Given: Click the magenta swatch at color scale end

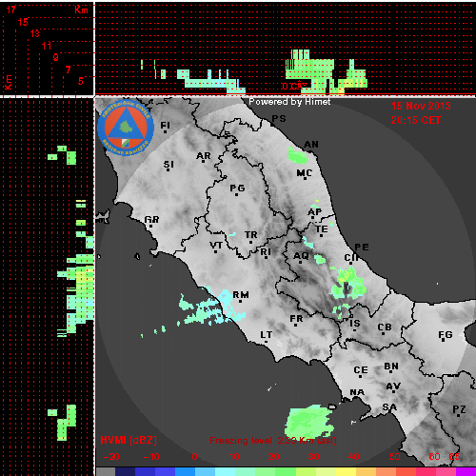Looking at the screenshot, I should (x=466, y=471).
